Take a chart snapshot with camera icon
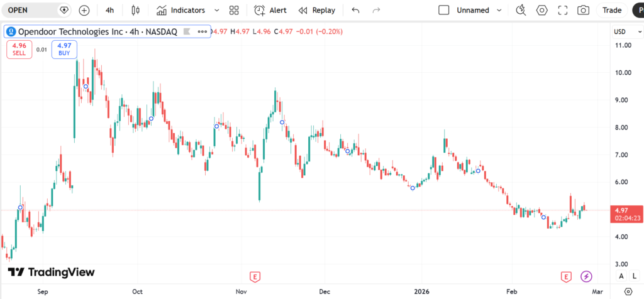This screenshot has width=644, height=299. pyautogui.click(x=584, y=10)
